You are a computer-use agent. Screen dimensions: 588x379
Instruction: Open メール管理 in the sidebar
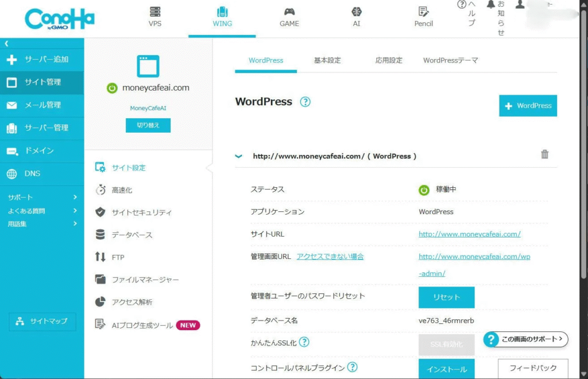tap(42, 105)
